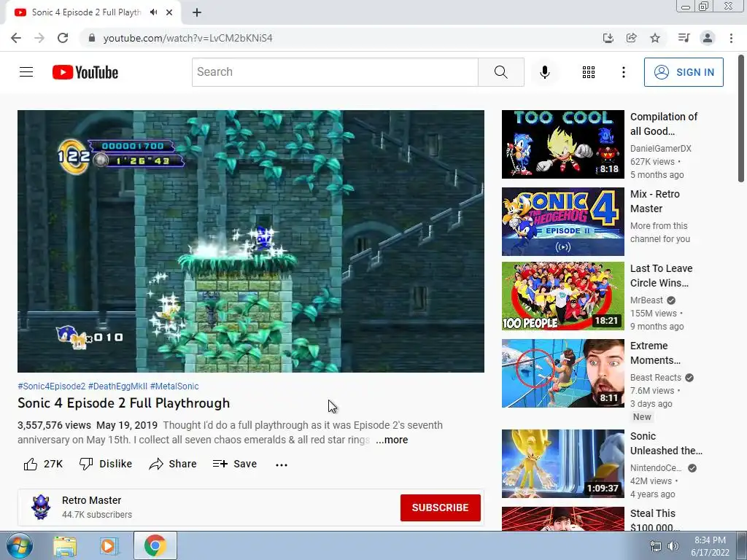Open Windows Explorer from taskbar
Screen dimensions: 747x560
65,546
